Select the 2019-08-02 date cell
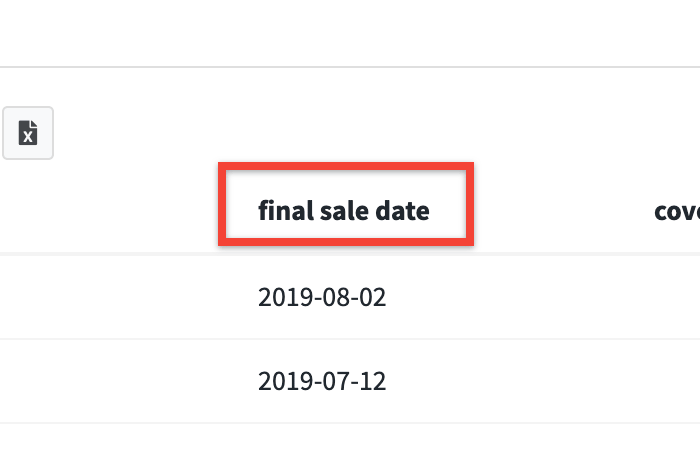 pos(322,297)
